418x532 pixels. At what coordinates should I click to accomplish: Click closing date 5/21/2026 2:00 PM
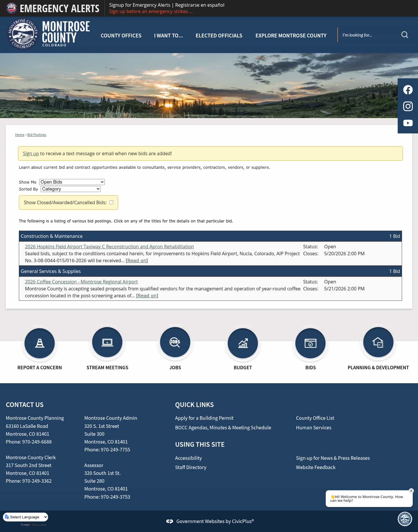pos(344,289)
